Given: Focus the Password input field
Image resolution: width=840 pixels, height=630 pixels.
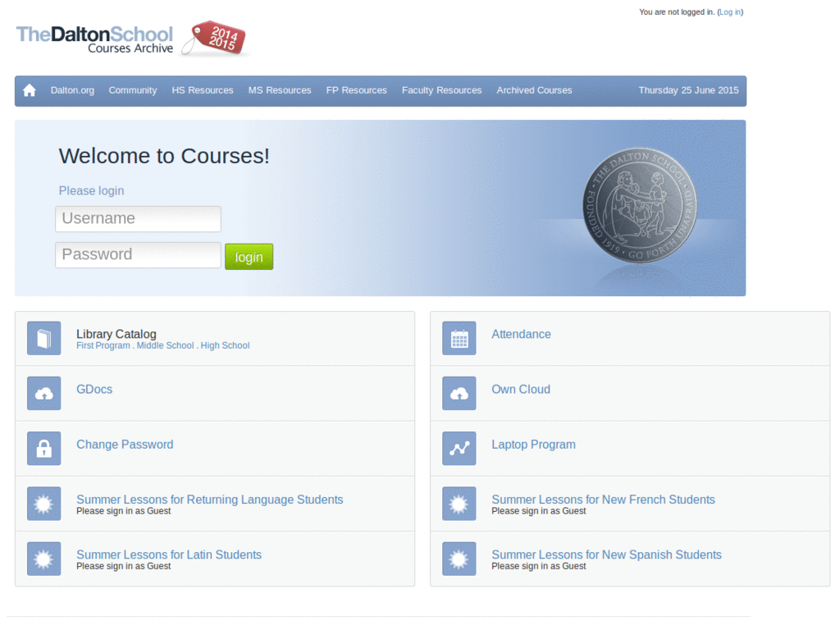Looking at the screenshot, I should coord(138,254).
